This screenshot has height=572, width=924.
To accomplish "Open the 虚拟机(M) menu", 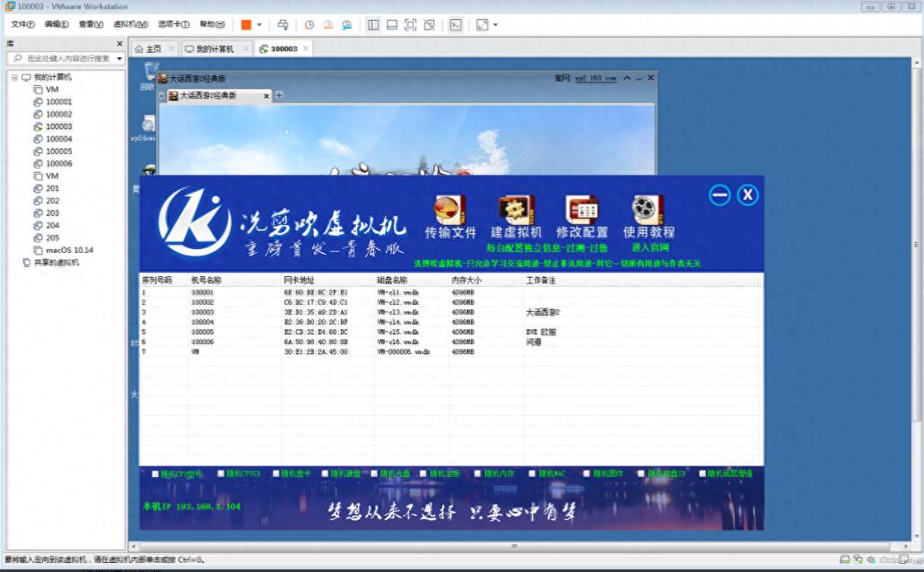I will pyautogui.click(x=130, y=24).
